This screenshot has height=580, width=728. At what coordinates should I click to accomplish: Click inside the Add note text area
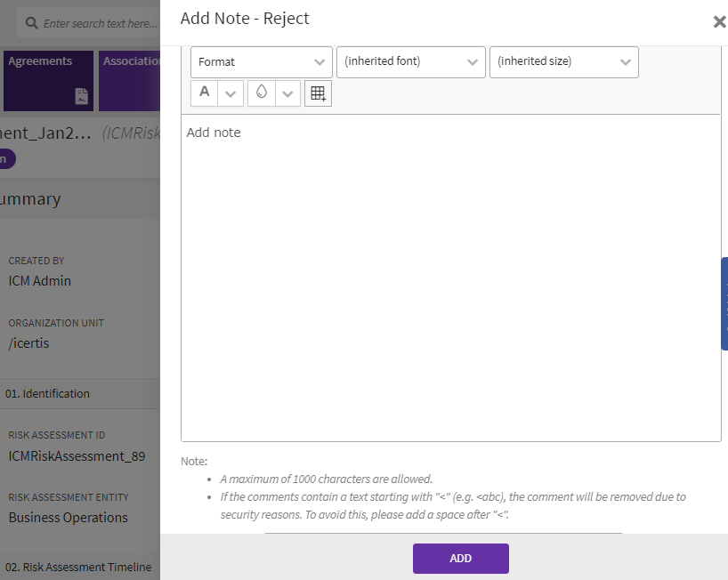coord(450,278)
